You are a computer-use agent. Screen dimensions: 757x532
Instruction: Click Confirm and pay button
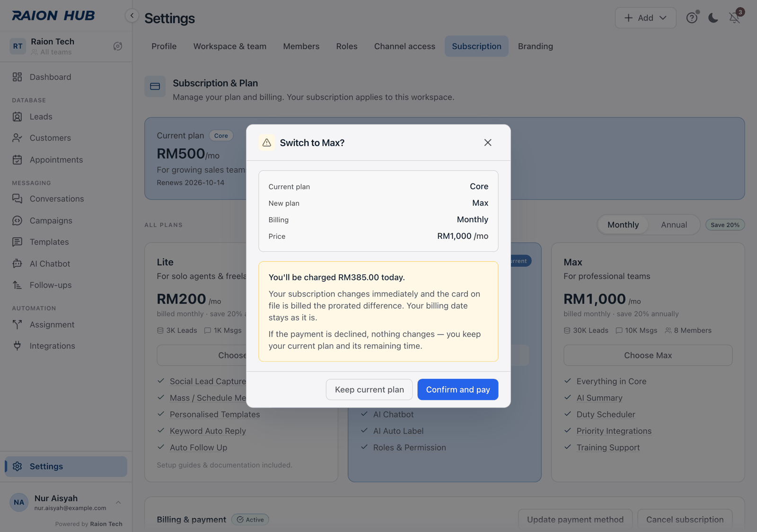[x=458, y=390]
